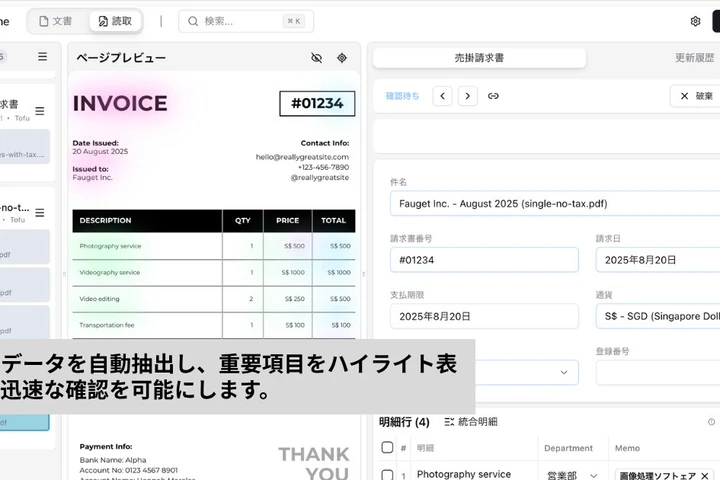Click the Department column header
This screenshot has width=720, height=480.
coord(568,448)
